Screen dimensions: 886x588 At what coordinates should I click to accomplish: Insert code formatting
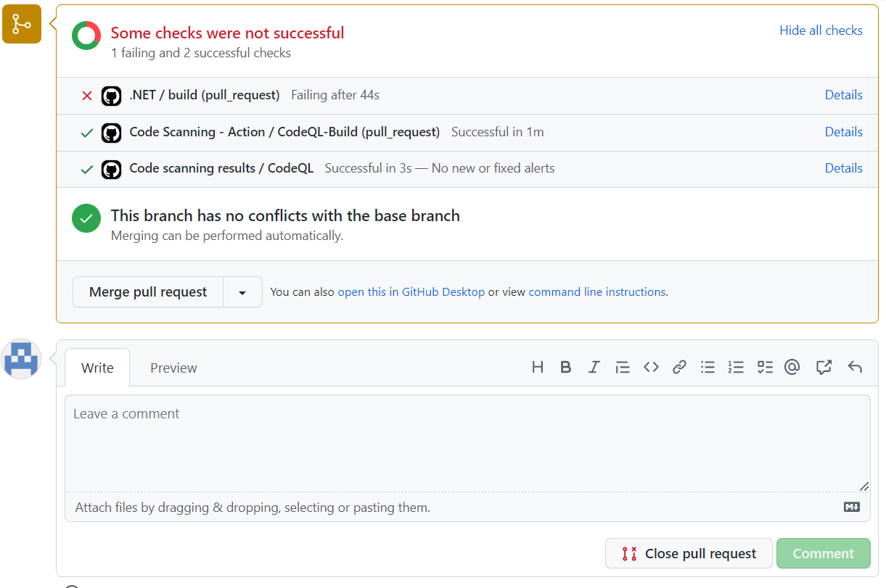pyautogui.click(x=651, y=367)
